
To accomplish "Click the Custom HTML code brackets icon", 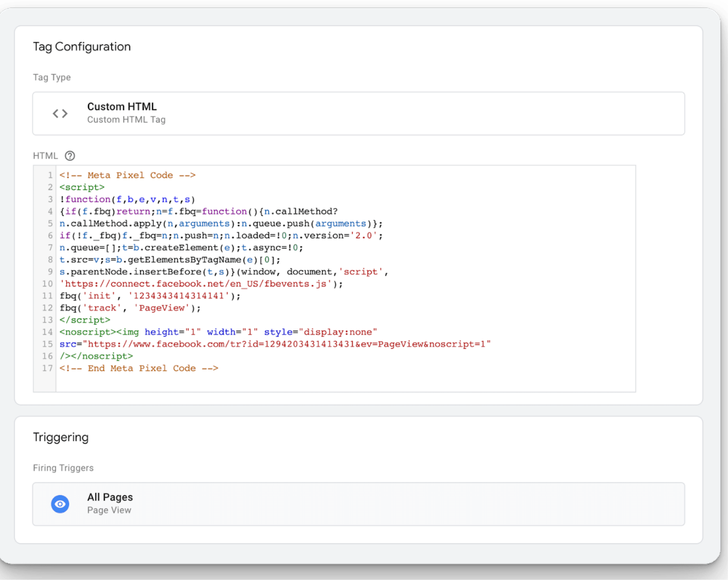I will click(60, 113).
